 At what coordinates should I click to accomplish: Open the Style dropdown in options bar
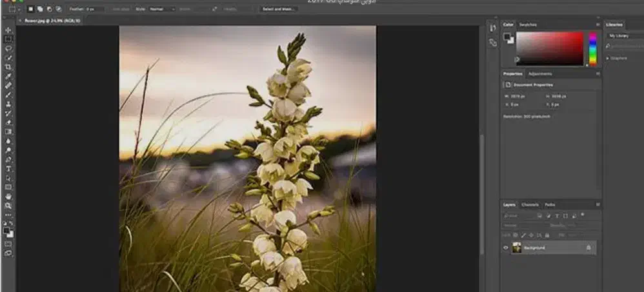click(162, 9)
